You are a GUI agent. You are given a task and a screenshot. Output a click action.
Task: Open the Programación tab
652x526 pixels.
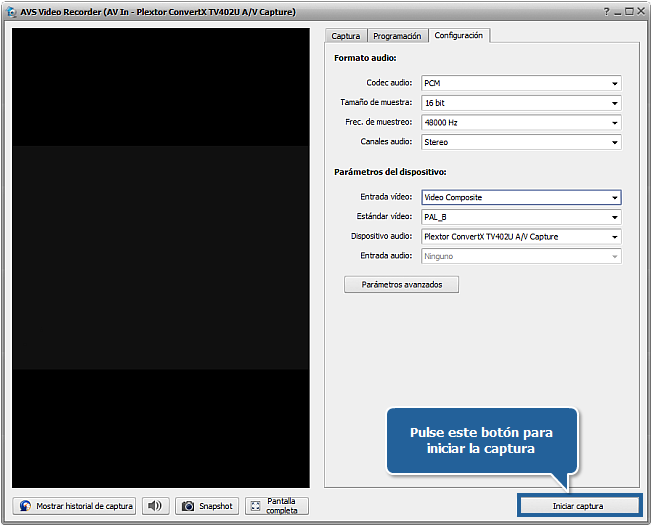[x=397, y=36]
